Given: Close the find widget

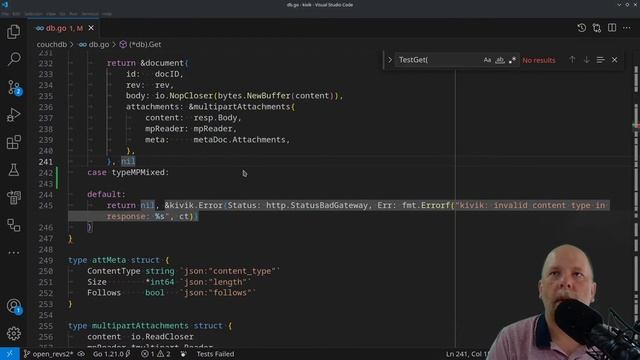Looking at the screenshot, I should [615, 60].
